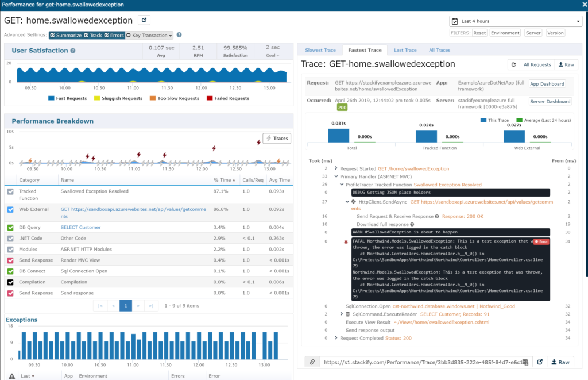
Task: Open the All Traces tab
Action: (x=439, y=50)
